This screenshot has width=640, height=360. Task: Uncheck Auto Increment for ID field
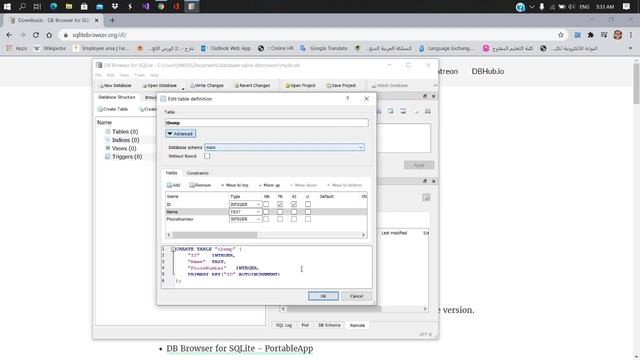click(x=294, y=204)
